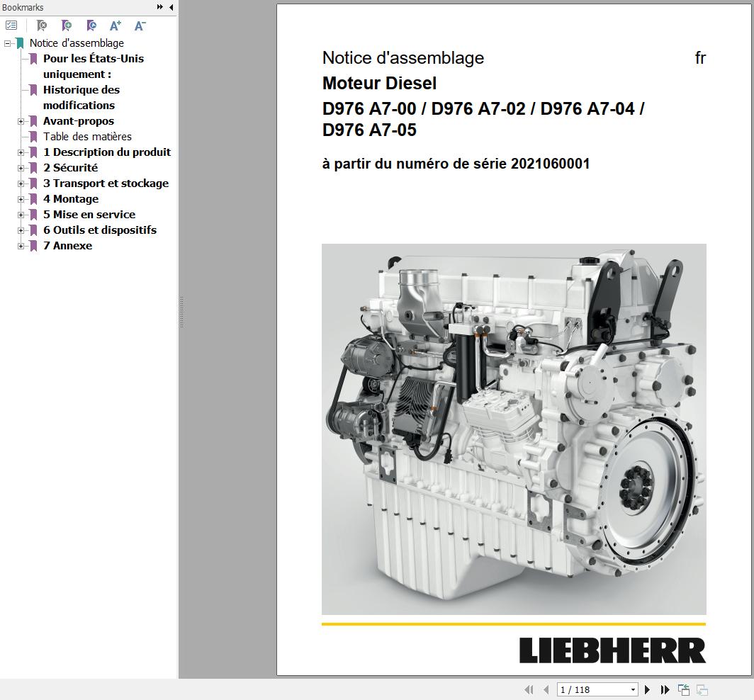Select 6 Outils et dispositifs bookmark

tap(99, 230)
